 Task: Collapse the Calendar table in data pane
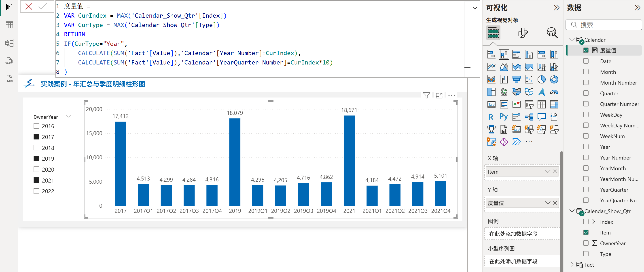(x=572, y=40)
